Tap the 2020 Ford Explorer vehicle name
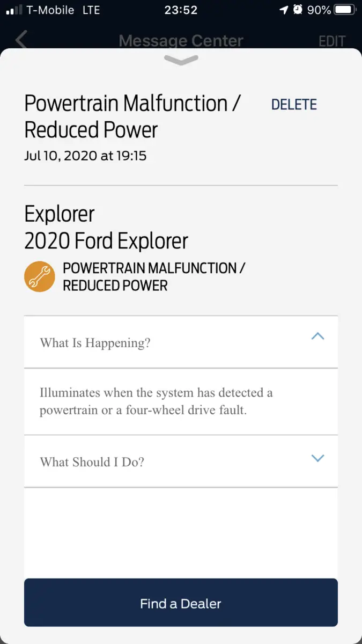This screenshot has width=362, height=644. [x=106, y=241]
